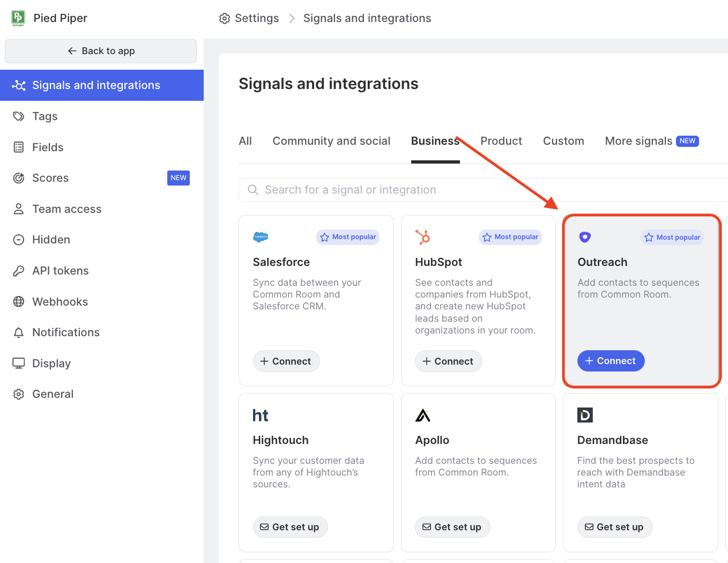Screen dimensions: 728x563
Task: Switch to the Community and social tab
Action: pos(331,141)
